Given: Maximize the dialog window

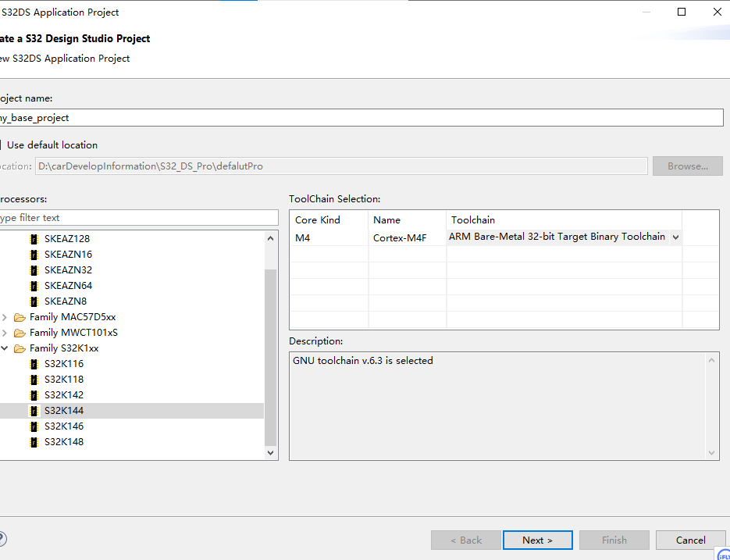Looking at the screenshot, I should (682, 12).
